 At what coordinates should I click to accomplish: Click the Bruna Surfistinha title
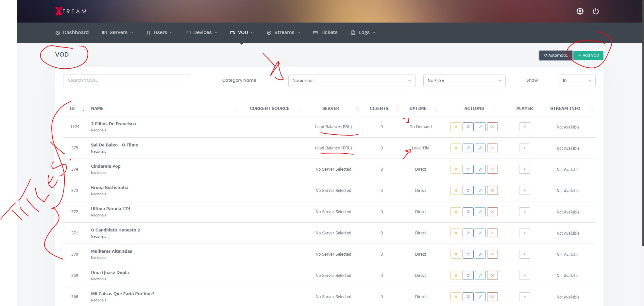[110, 187]
